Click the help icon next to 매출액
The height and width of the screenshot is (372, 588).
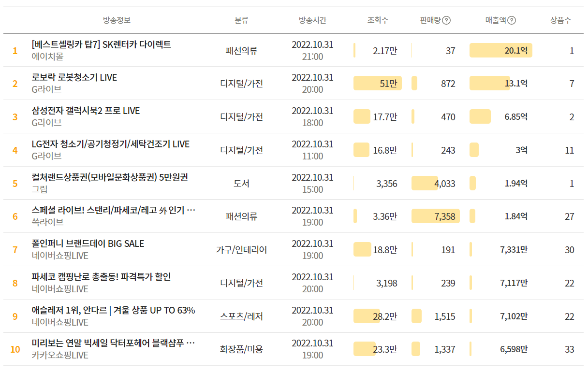pos(512,20)
